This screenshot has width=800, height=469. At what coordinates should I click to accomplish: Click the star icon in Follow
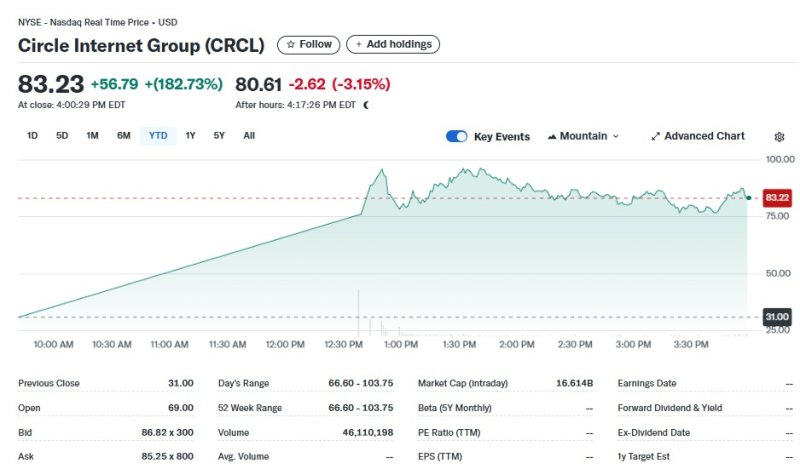pos(291,44)
